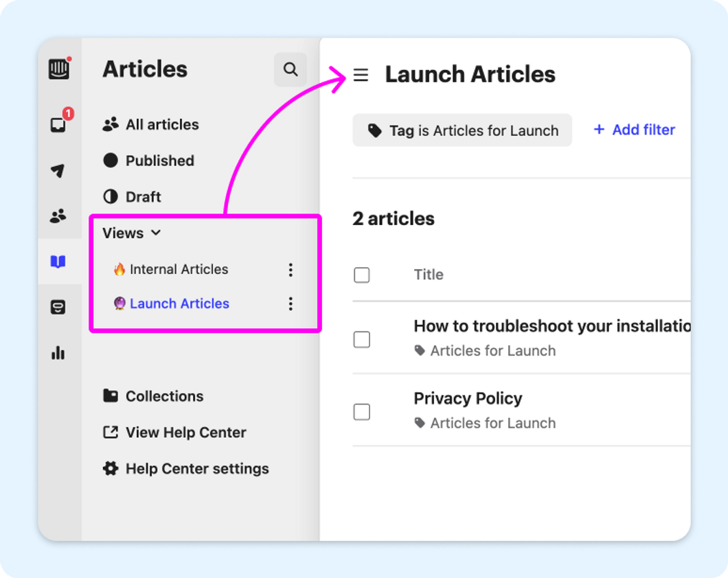Click the hamburger icon beside Launch Articles
Viewport: 728px width, 578px height.
[361, 75]
